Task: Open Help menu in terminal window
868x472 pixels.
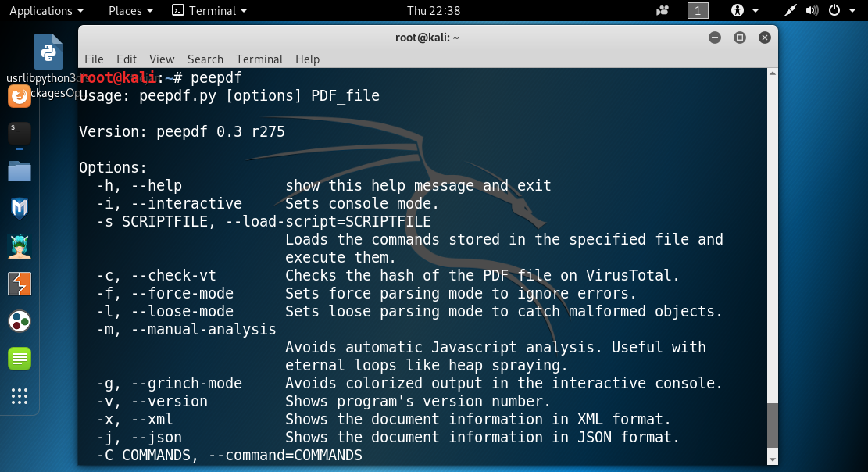Action: pyautogui.click(x=307, y=59)
